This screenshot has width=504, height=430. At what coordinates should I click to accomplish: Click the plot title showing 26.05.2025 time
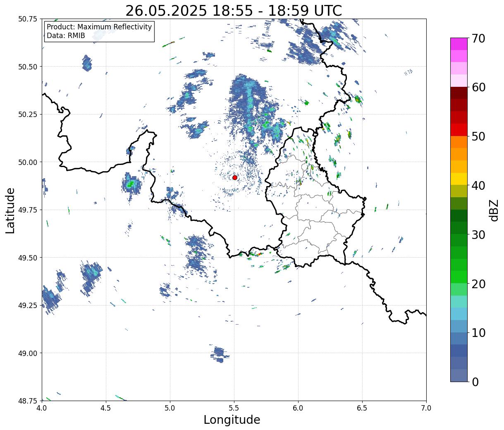pos(234,10)
